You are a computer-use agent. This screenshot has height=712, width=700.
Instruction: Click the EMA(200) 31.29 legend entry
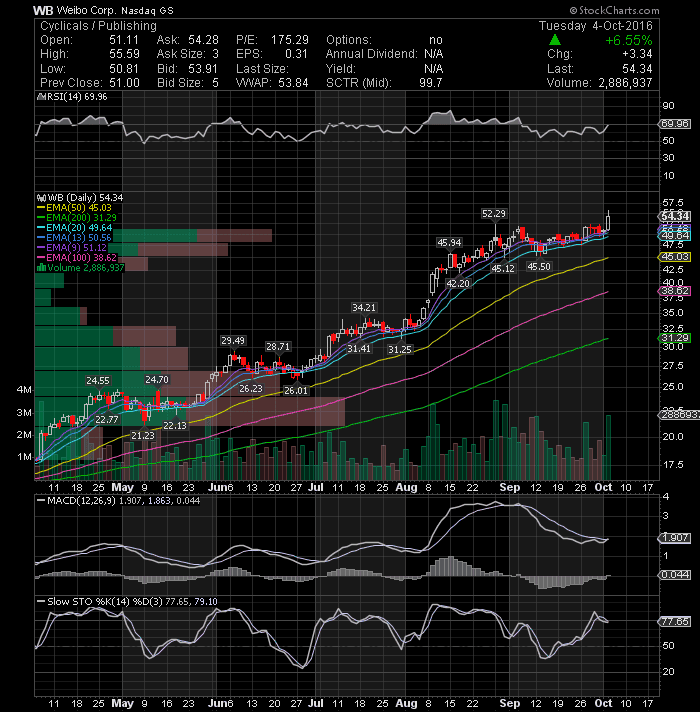(77, 218)
